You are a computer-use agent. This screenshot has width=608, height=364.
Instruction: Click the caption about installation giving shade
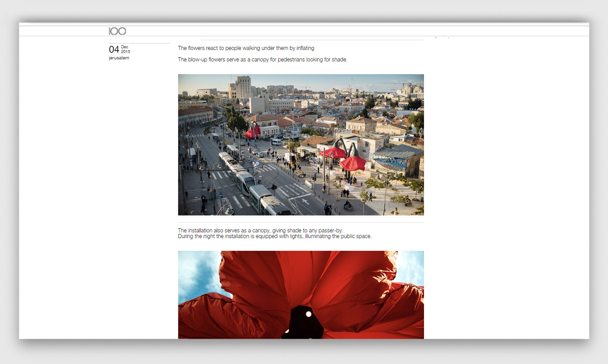point(260,230)
